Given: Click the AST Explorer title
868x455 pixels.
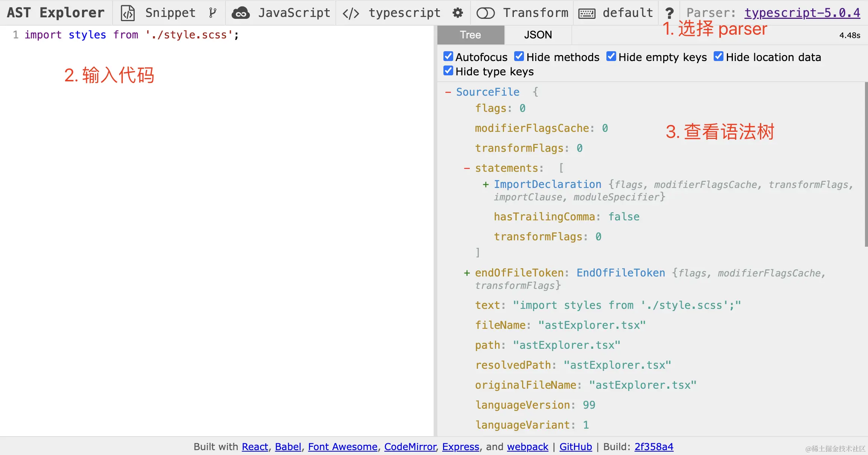Looking at the screenshot, I should coord(56,13).
